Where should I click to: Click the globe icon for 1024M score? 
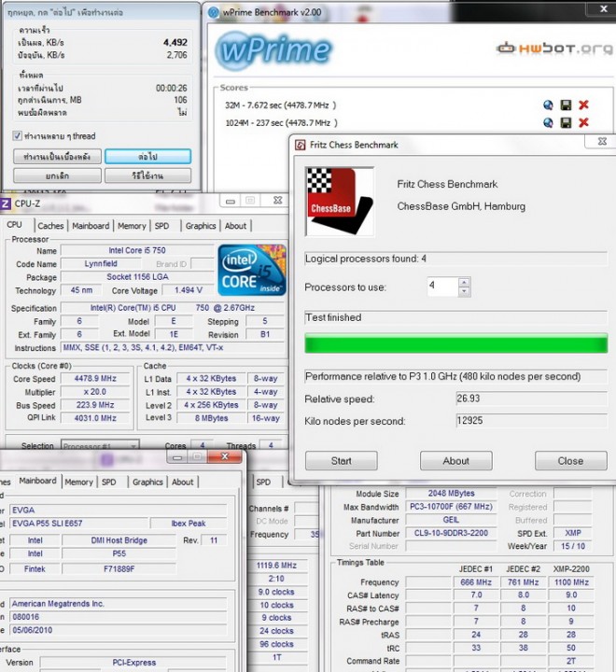click(x=548, y=123)
